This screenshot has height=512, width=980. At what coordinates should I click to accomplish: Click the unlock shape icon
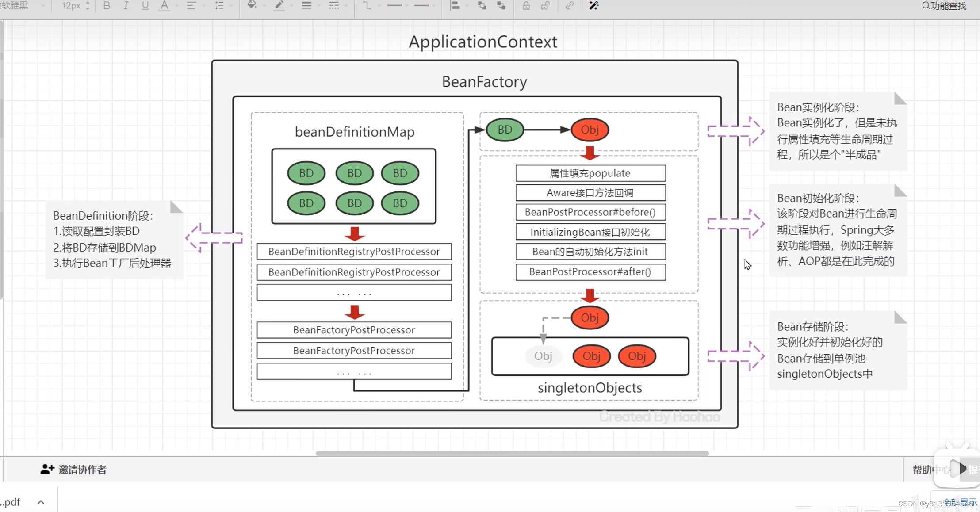coord(545,6)
